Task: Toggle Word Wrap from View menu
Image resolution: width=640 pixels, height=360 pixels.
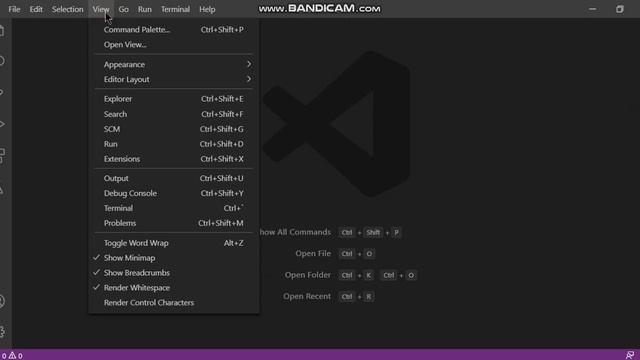Action: tap(173, 243)
